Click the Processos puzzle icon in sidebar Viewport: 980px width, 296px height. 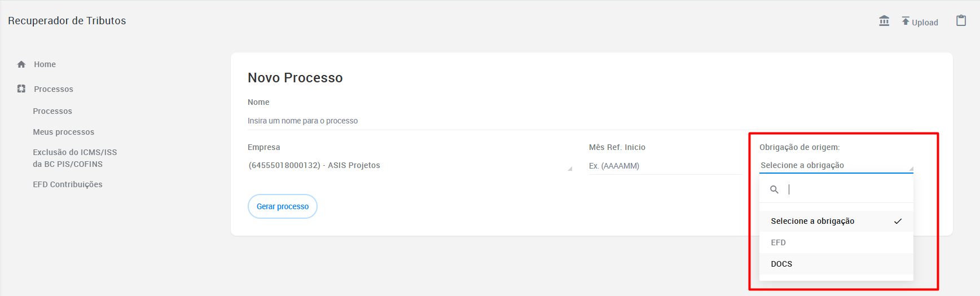click(x=21, y=89)
